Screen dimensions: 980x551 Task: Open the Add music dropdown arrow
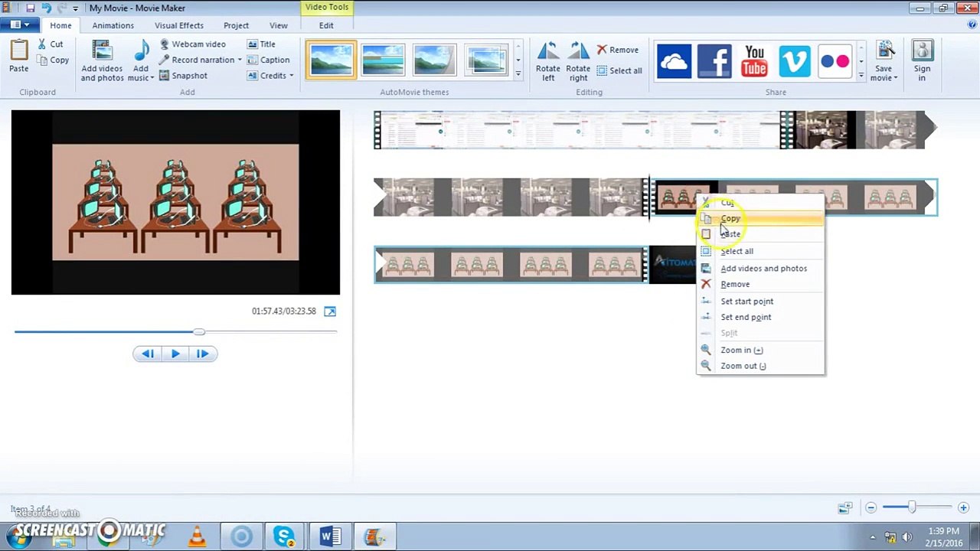pyautogui.click(x=152, y=78)
